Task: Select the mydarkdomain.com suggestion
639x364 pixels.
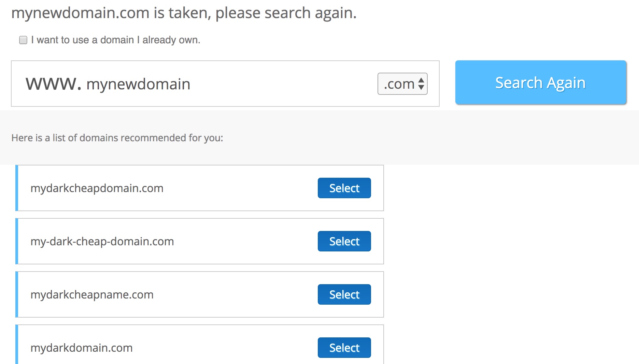Action: (344, 348)
